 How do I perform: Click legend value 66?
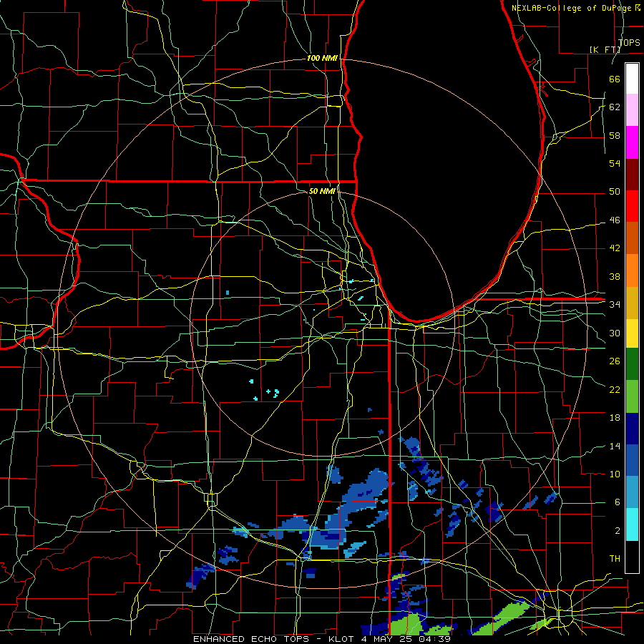(x=615, y=79)
